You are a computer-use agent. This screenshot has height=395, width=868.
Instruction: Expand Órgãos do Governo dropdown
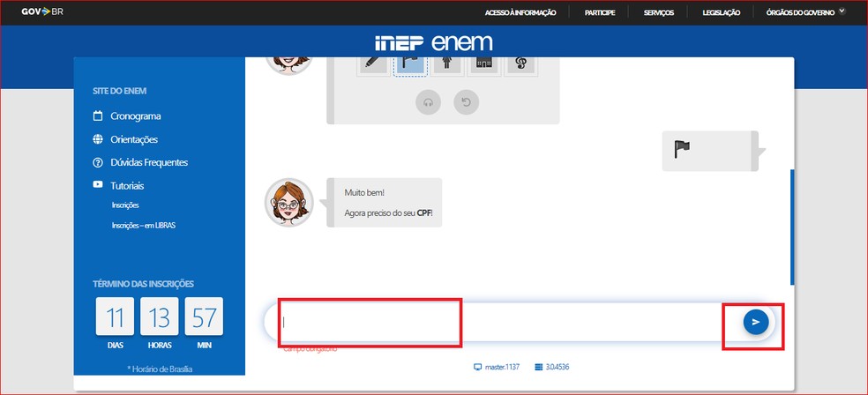[806, 12]
